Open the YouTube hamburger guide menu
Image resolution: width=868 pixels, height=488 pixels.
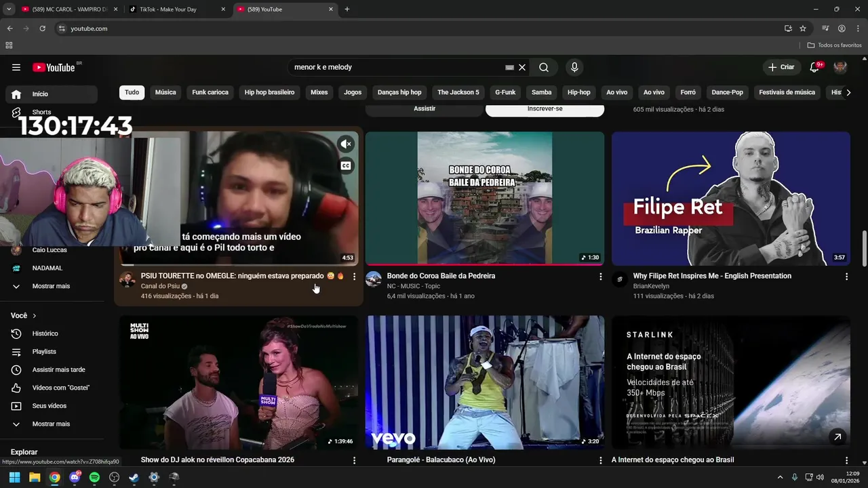tap(16, 67)
